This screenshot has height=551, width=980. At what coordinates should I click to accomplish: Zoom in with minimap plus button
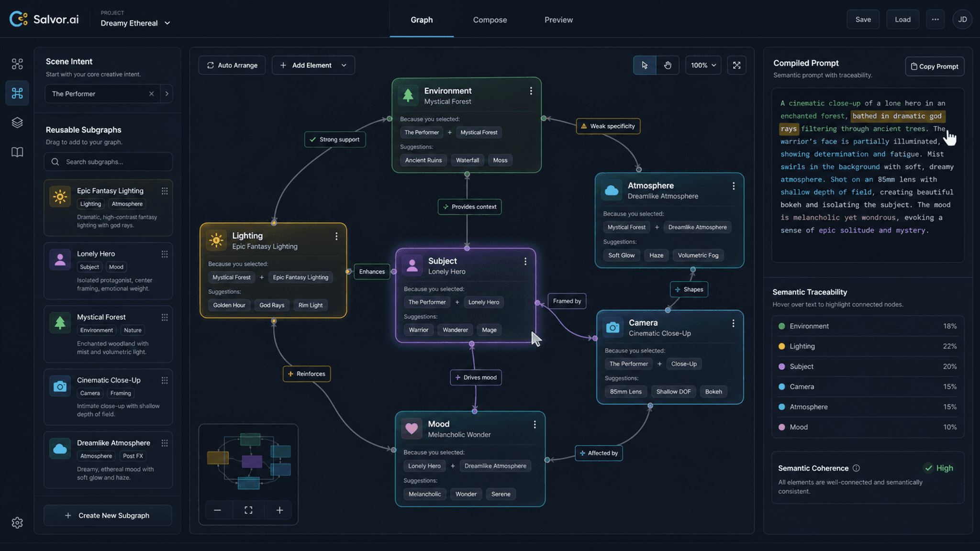point(279,510)
